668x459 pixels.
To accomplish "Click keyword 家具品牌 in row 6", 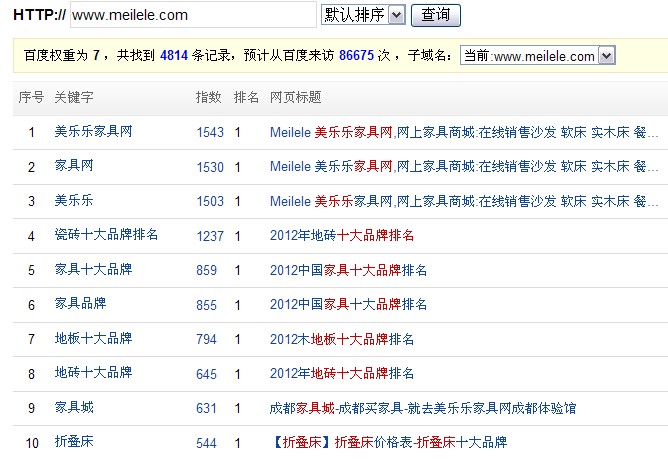I will tap(80, 304).
